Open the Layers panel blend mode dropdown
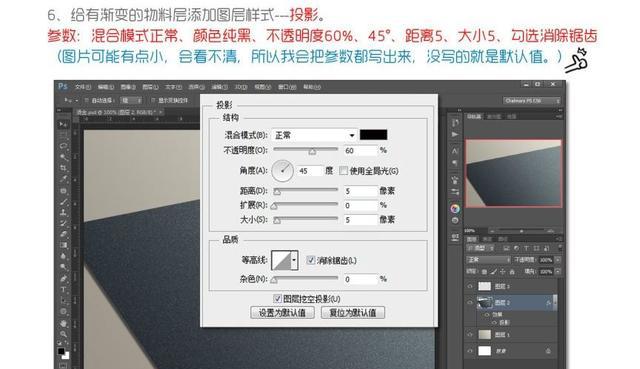Image resolution: width=640 pixels, height=369 pixels. [488, 260]
